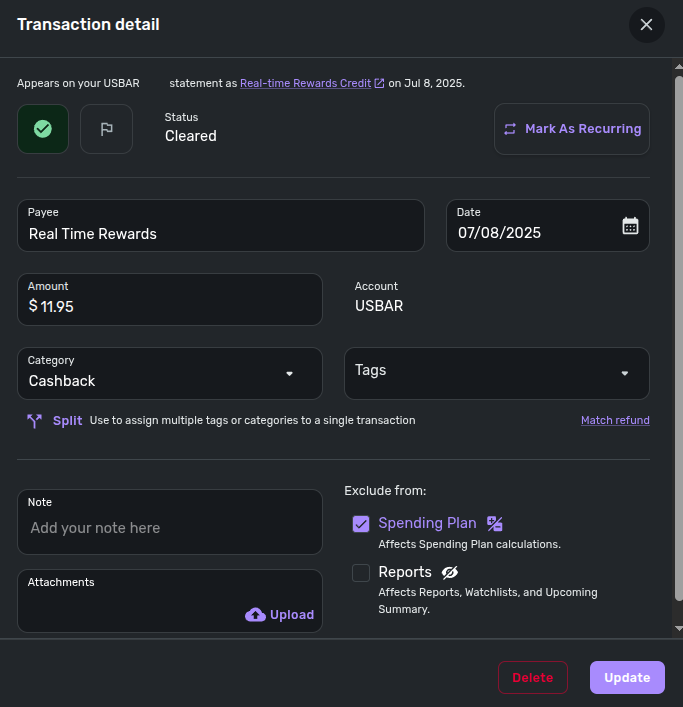Click the crossed-eye icon next to Reports
This screenshot has width=683, height=707.
pyautogui.click(x=449, y=572)
